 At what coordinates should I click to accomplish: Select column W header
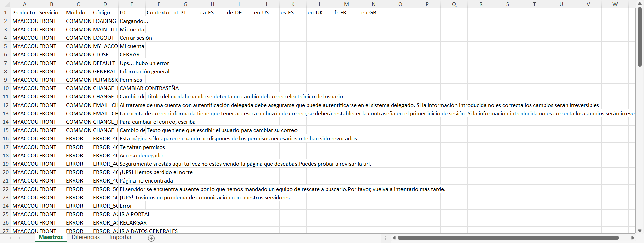click(x=615, y=4)
